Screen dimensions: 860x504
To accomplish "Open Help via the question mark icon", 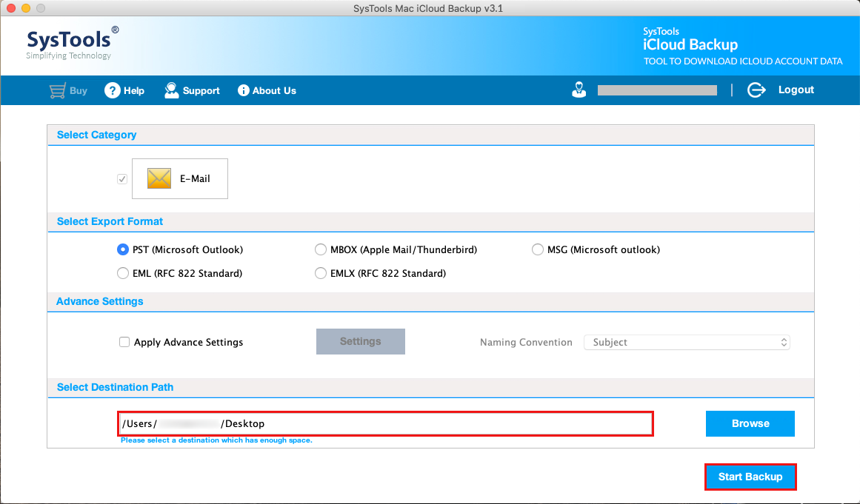I will [x=112, y=90].
